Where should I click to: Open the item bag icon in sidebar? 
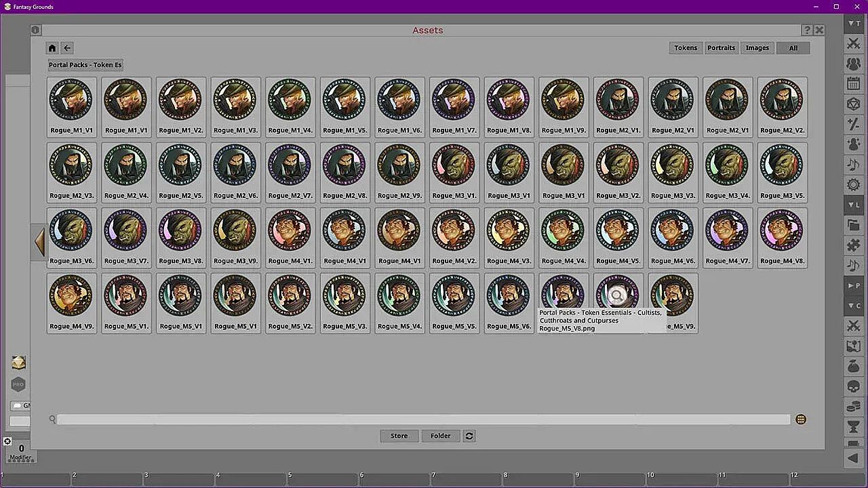854,366
